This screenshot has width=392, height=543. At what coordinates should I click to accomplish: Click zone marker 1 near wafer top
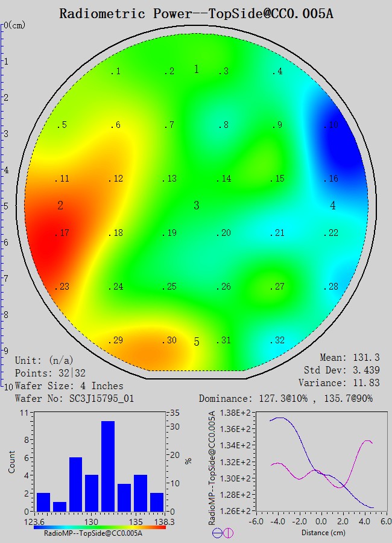(196, 69)
